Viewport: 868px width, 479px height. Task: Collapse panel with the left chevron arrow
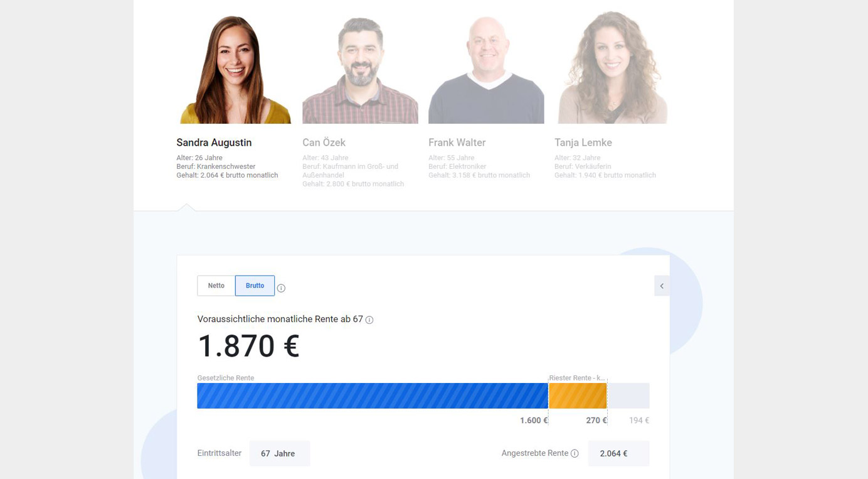point(662,286)
